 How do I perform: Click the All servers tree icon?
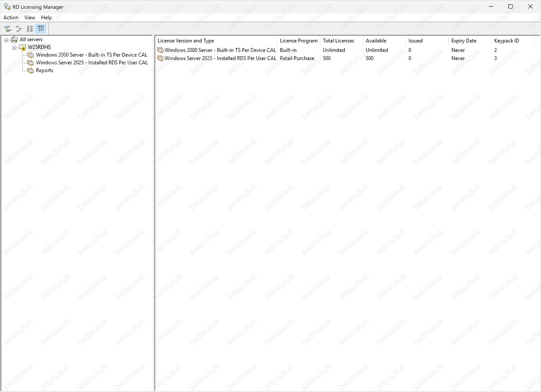pyautogui.click(x=14, y=39)
